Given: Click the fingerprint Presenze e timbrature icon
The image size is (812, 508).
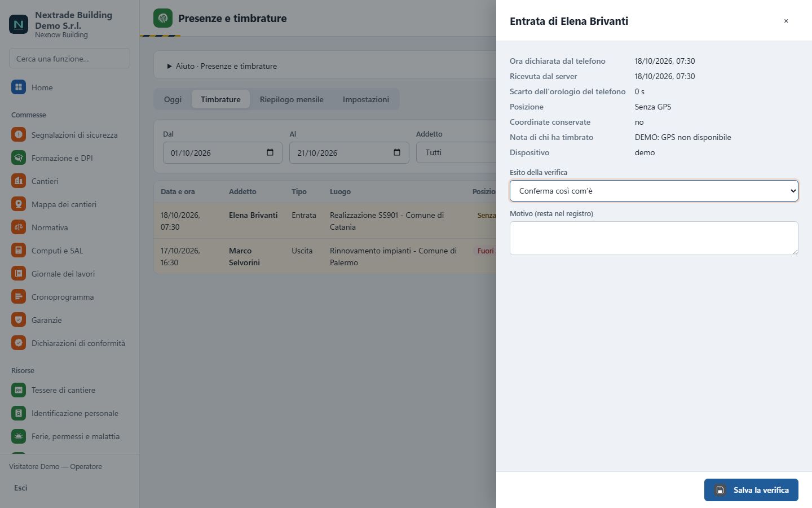Looking at the screenshot, I should tap(163, 18).
